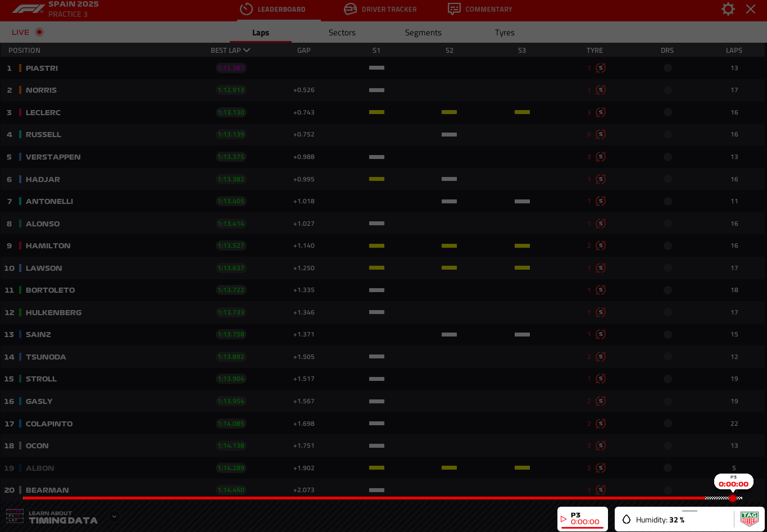Select the Laps tab
The height and width of the screenshot is (532, 767).
(261, 33)
